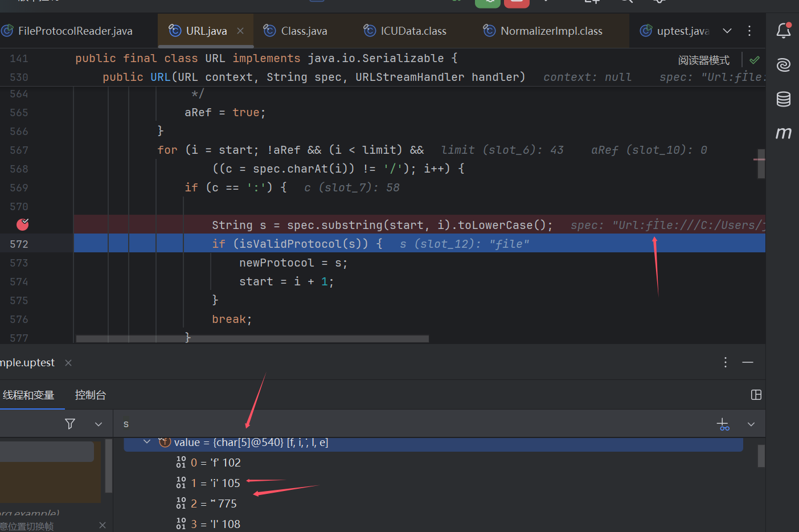The image size is (799, 532).
Task: Click the green inspection checkmark
Action: [755, 60]
